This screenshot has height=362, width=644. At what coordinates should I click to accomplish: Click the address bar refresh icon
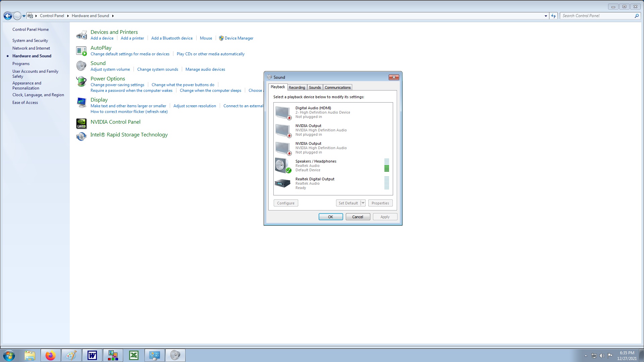tap(553, 16)
